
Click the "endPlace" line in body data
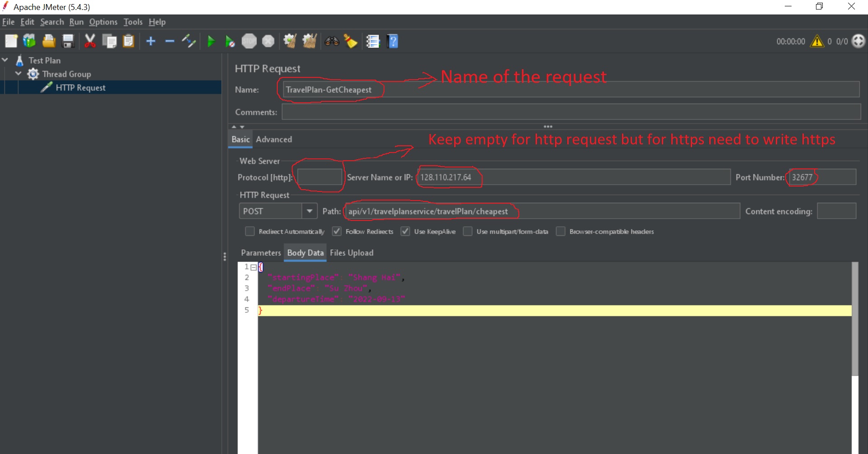pos(319,288)
